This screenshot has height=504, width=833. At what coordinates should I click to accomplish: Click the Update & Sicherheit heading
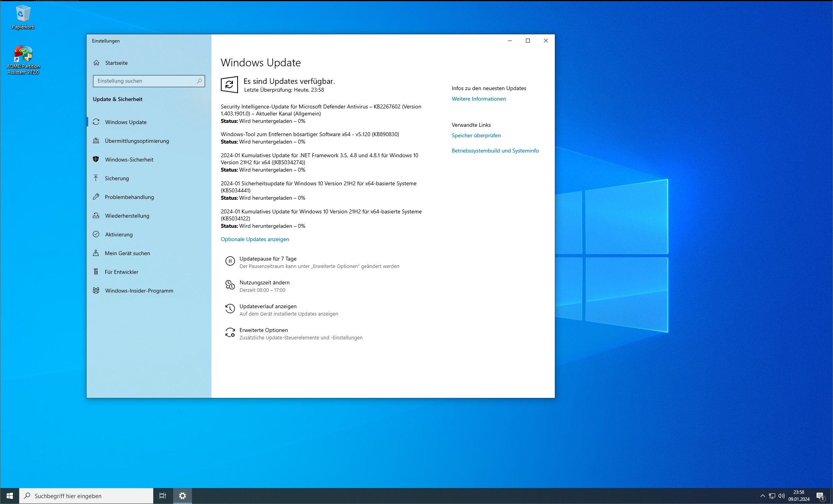point(117,99)
